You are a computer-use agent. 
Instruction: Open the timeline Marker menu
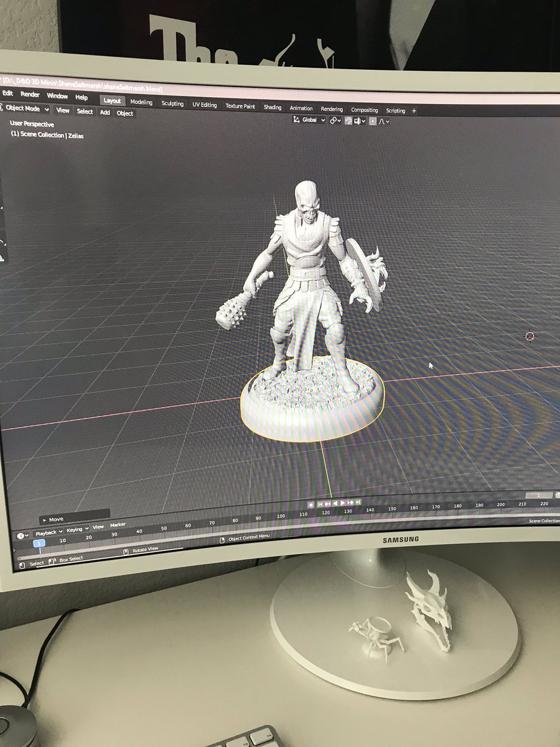118,525
